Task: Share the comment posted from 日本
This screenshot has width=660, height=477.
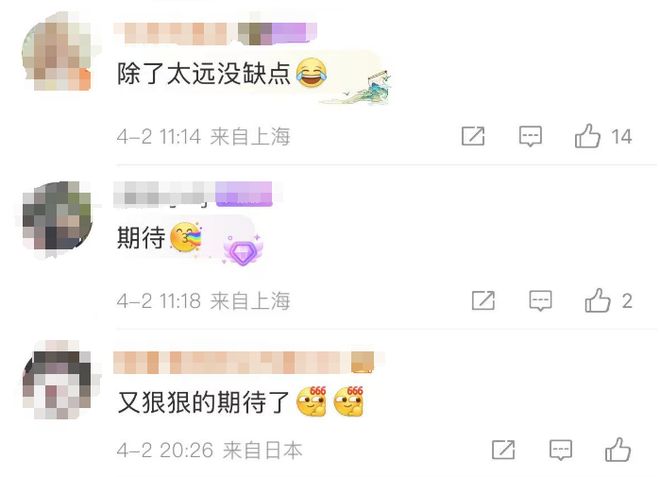Action: 503,450
